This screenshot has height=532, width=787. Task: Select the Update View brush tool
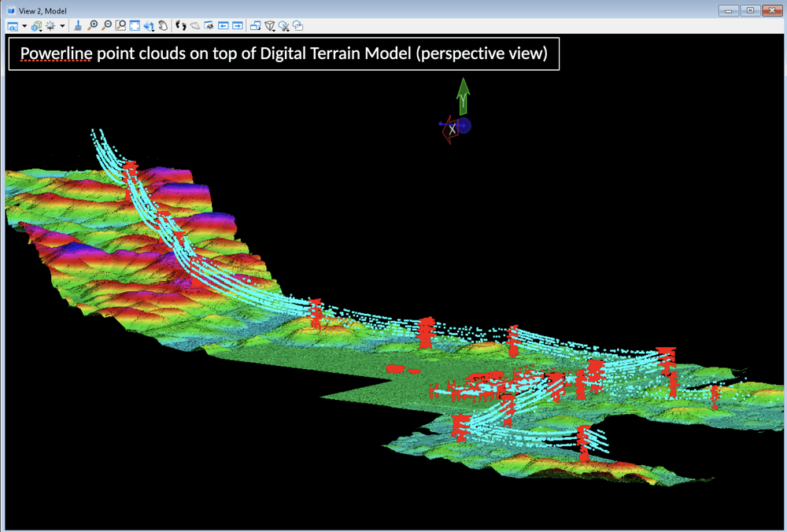(79, 26)
